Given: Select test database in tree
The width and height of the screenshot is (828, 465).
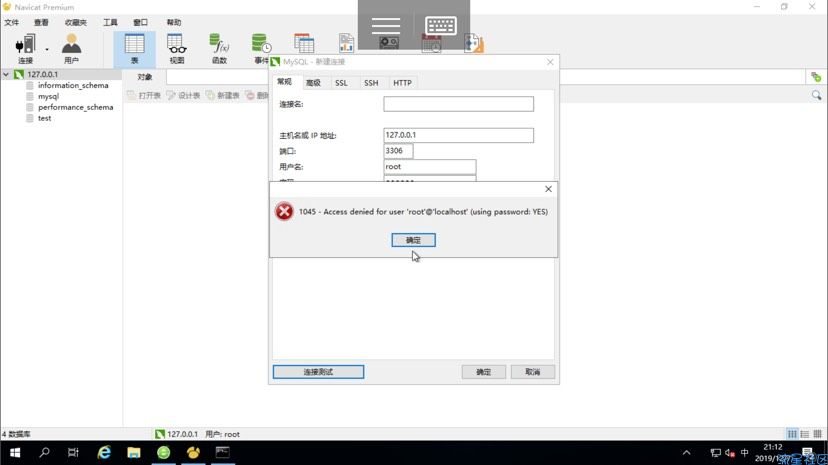Looking at the screenshot, I should [x=44, y=118].
